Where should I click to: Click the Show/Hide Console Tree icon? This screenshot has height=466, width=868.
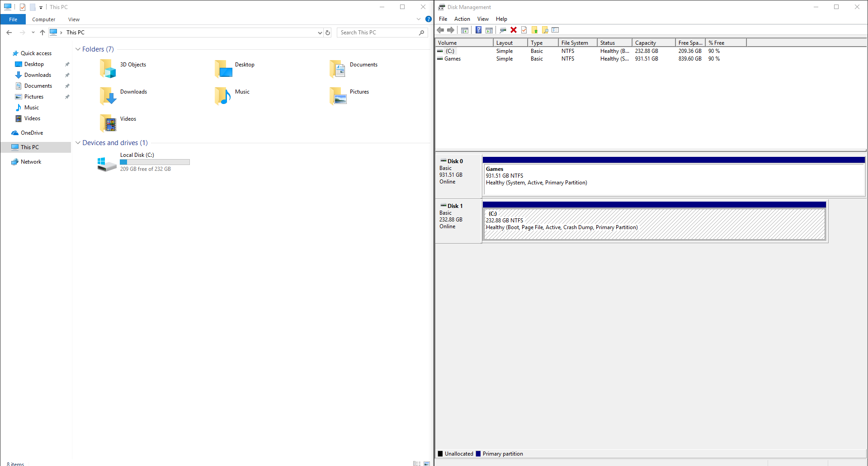coord(464,30)
